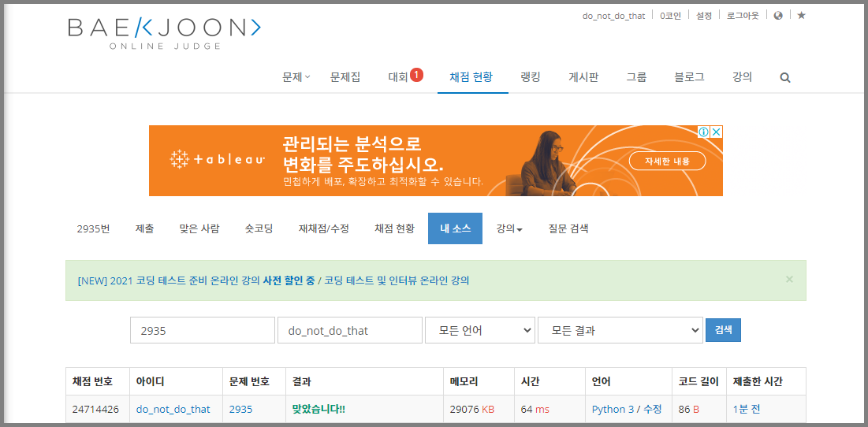Click the Tableau banner advertisement
868x427 pixels.
436,161
